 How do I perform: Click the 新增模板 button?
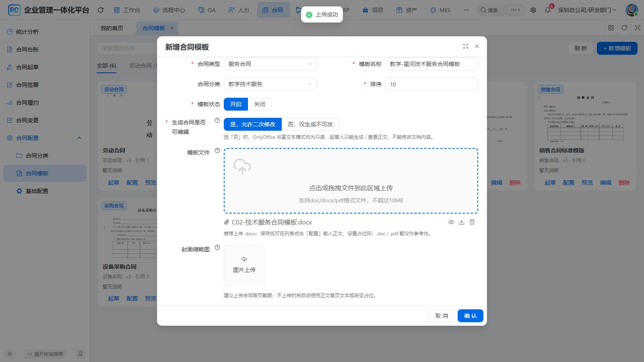click(x=617, y=48)
